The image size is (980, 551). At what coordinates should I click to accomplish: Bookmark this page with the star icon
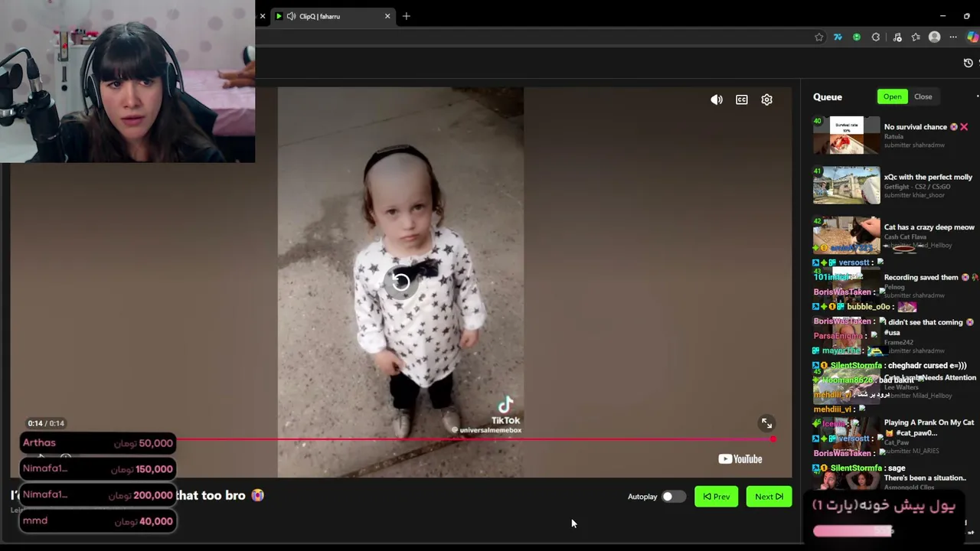click(x=819, y=37)
